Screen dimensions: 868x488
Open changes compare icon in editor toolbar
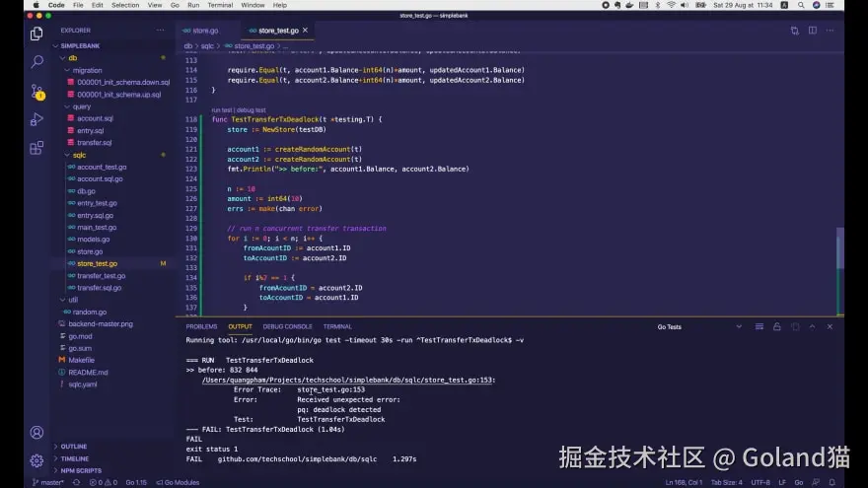point(794,31)
